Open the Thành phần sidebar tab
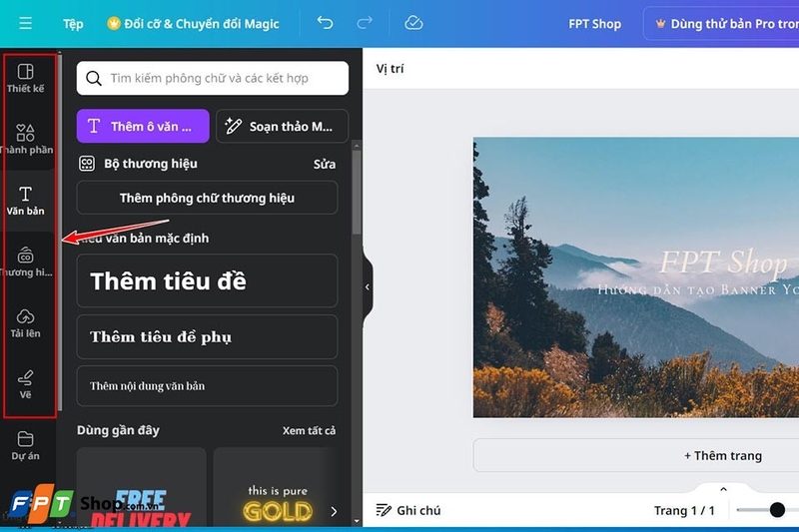 pos(26,139)
